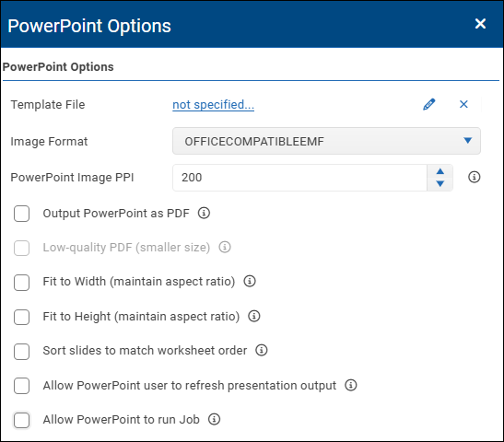Increase PowerPoint Image PPI with up arrow
504x442 pixels.
click(440, 171)
